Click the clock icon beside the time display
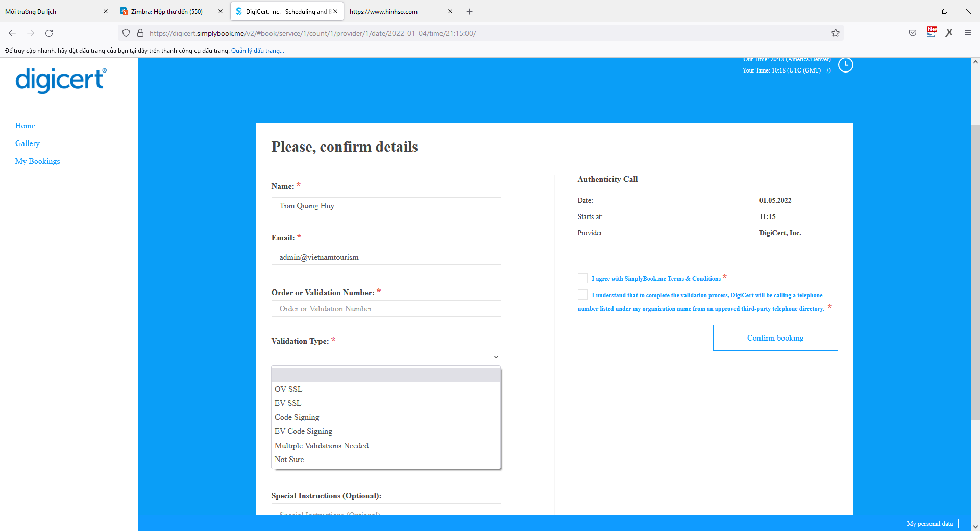This screenshot has height=531, width=980. pyautogui.click(x=846, y=65)
